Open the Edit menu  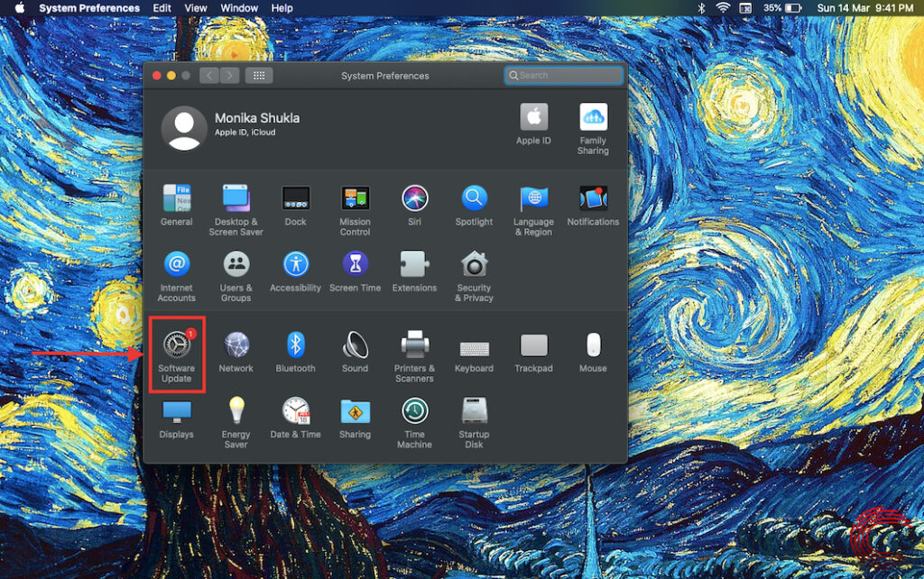162,8
